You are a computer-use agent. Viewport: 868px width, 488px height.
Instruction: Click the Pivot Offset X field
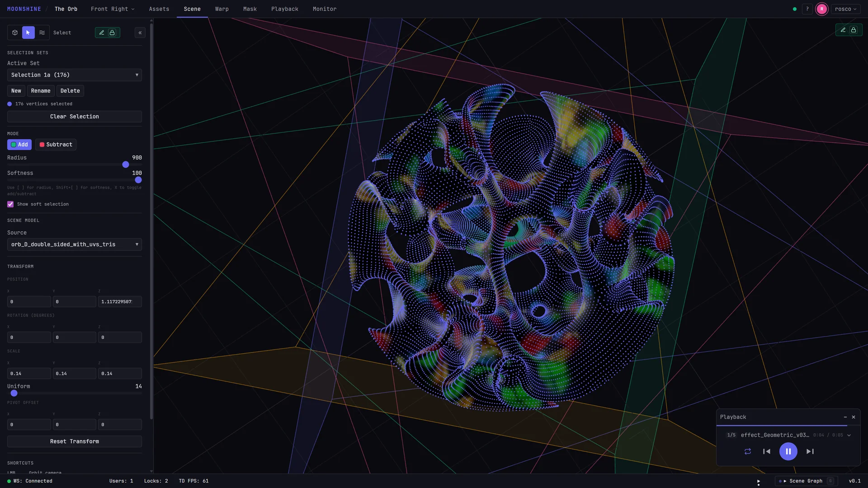click(x=29, y=424)
